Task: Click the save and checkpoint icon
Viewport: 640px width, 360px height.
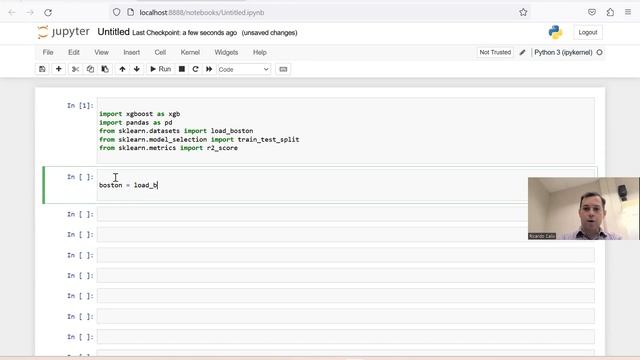Action: tap(42, 69)
